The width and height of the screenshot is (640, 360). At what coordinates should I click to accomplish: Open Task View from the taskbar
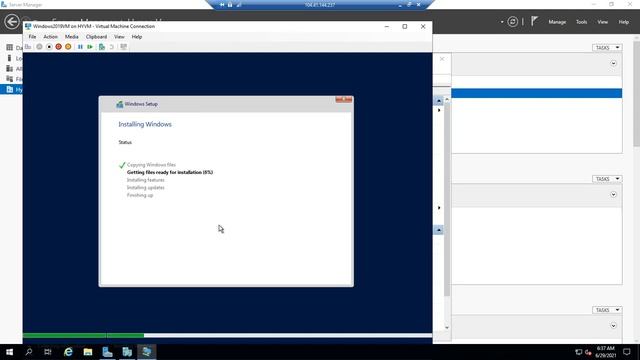(x=48, y=352)
